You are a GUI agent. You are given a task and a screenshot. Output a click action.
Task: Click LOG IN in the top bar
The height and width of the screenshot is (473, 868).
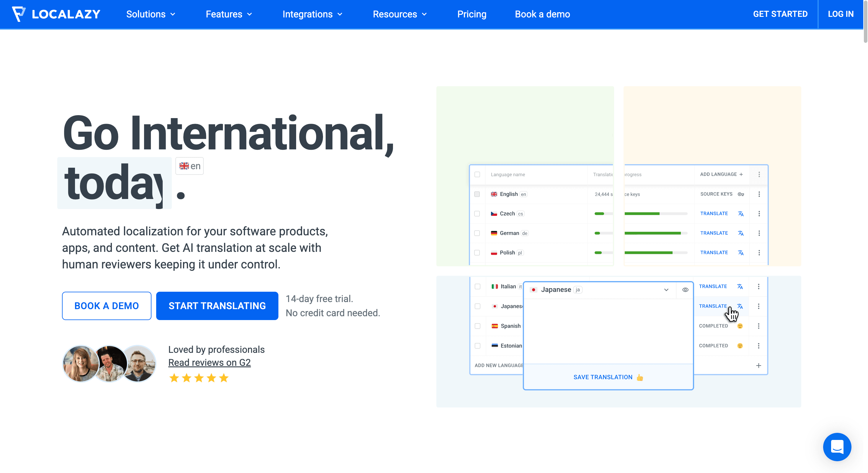pos(841,14)
